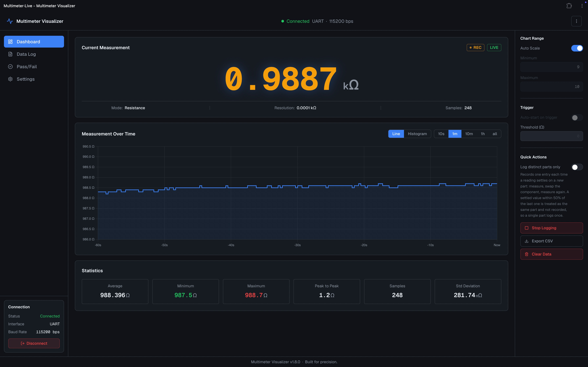Click the Stop Logging button

(x=552, y=228)
